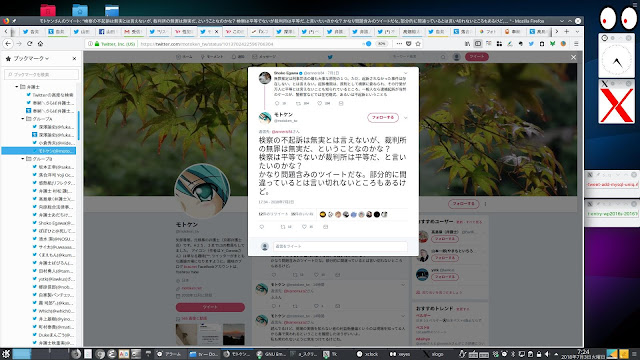640x360 pixels.
Task: Bookmark this page with the star icon
Action: [x=418, y=44]
